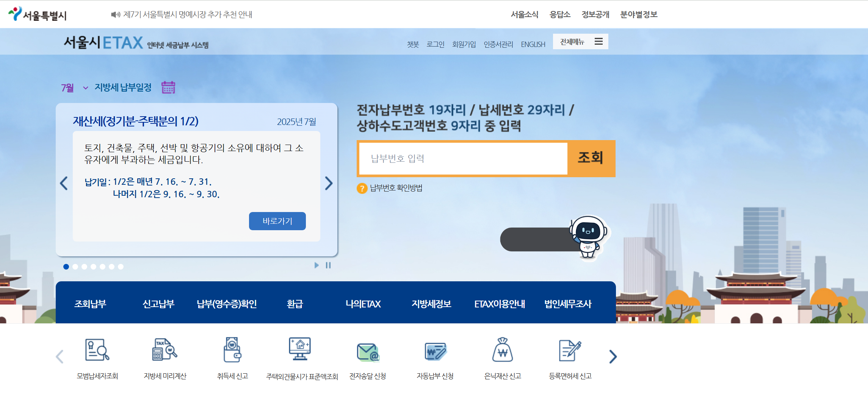Click the 은닉재산 신고 money bag icon
Image resolution: width=868 pixels, height=393 pixels.
(x=503, y=349)
